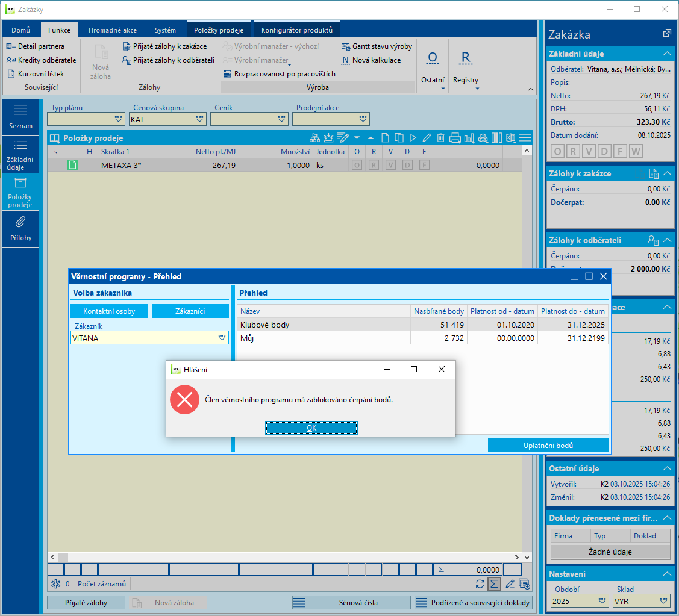Viewport: 679px width, 616px height.
Task: Open Gantt stavu výroby
Action: (377, 46)
